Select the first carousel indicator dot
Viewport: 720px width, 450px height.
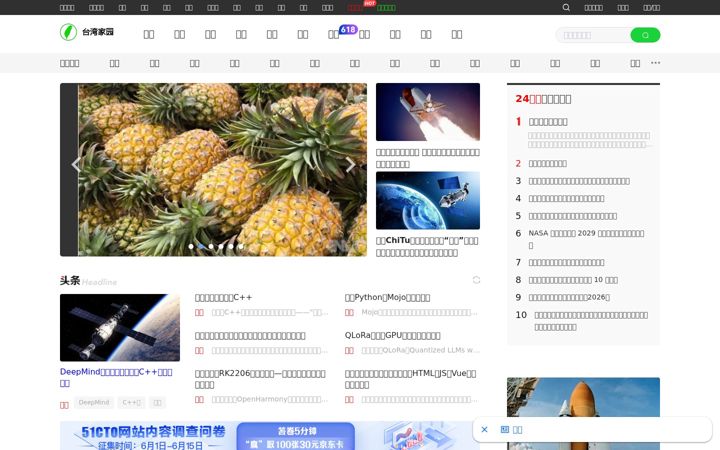coord(191,247)
